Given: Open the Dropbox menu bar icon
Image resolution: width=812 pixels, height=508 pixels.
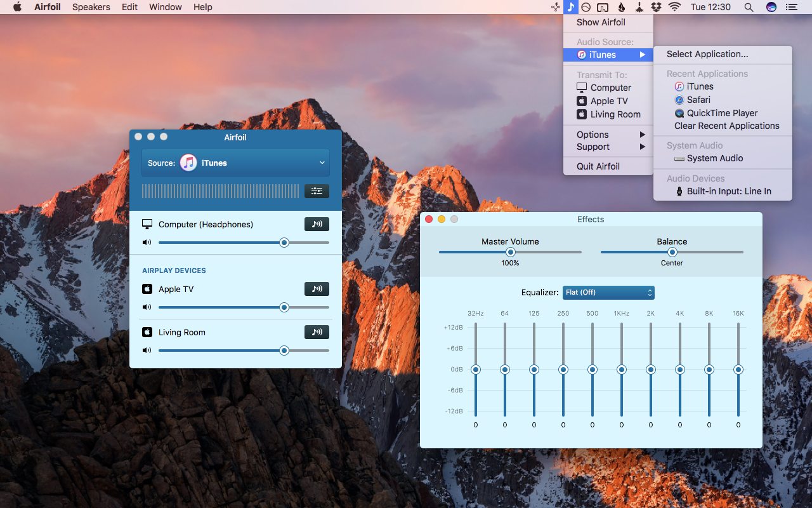Looking at the screenshot, I should [x=657, y=7].
